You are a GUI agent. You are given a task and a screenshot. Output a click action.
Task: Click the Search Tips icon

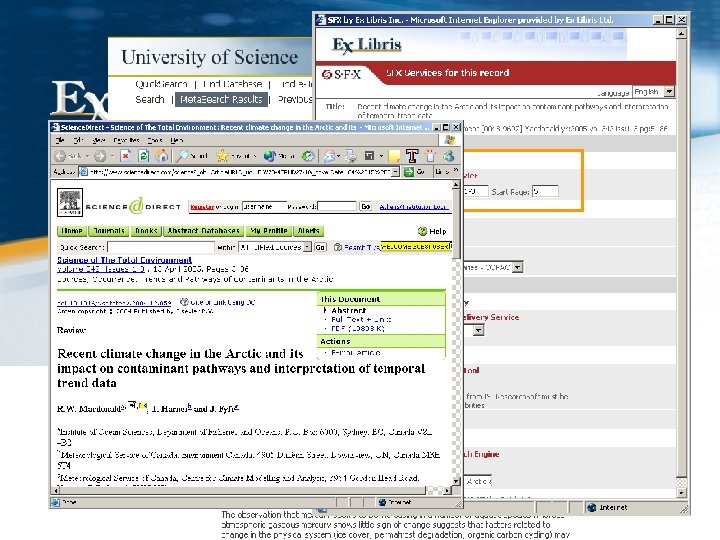pyautogui.click(x=338, y=247)
